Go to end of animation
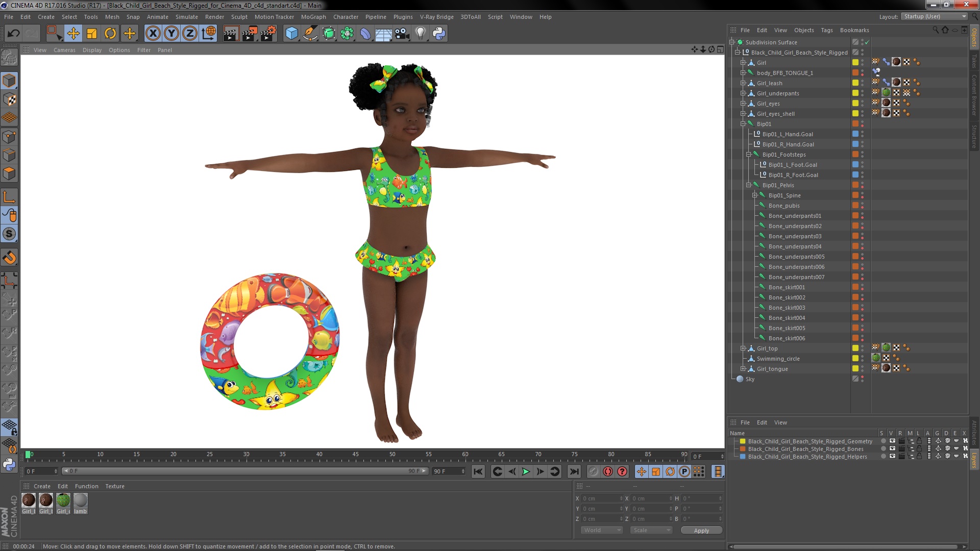This screenshot has height=551, width=980. (574, 471)
